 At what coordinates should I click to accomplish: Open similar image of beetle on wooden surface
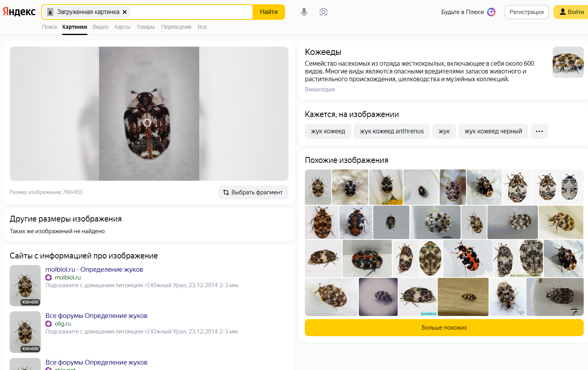pyautogui.click(x=463, y=297)
